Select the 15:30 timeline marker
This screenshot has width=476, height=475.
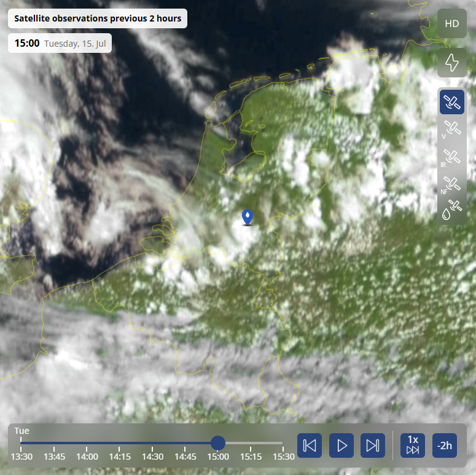tap(284, 456)
